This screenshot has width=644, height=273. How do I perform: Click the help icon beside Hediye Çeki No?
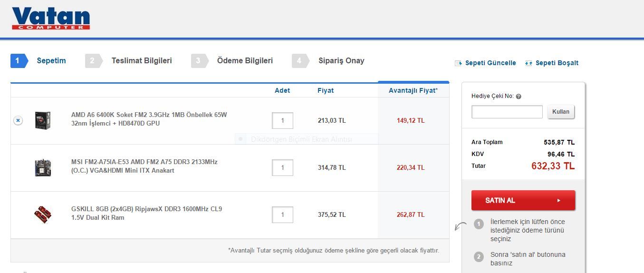click(519, 97)
